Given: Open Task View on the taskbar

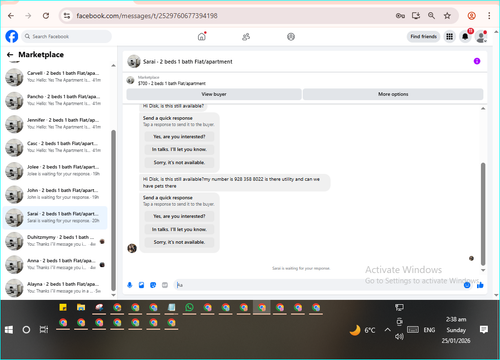Looking at the screenshot, I should point(44,330).
